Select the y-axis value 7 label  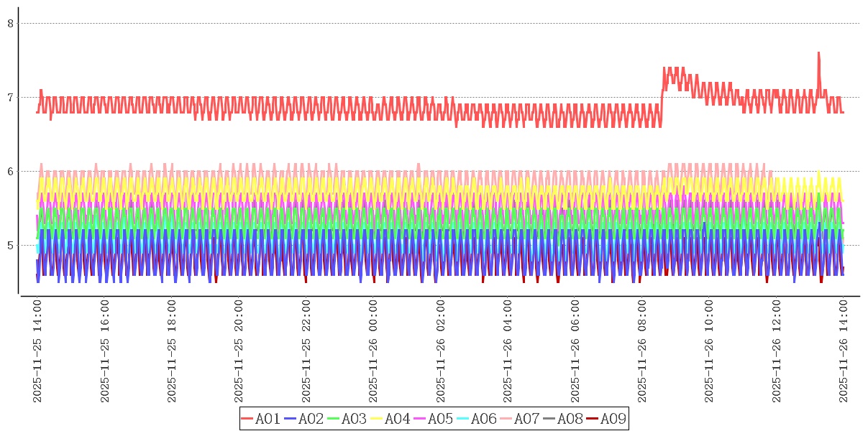click(x=11, y=97)
